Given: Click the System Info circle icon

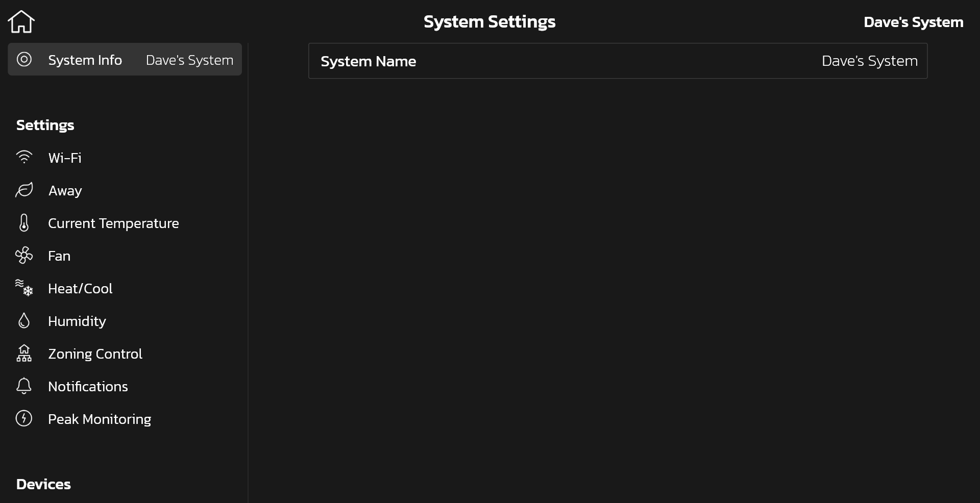Looking at the screenshot, I should (x=24, y=59).
